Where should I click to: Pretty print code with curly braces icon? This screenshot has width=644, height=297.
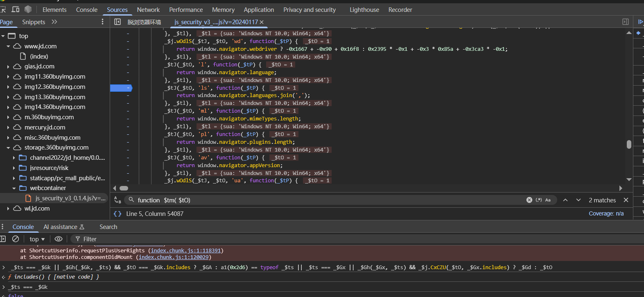[x=118, y=214]
